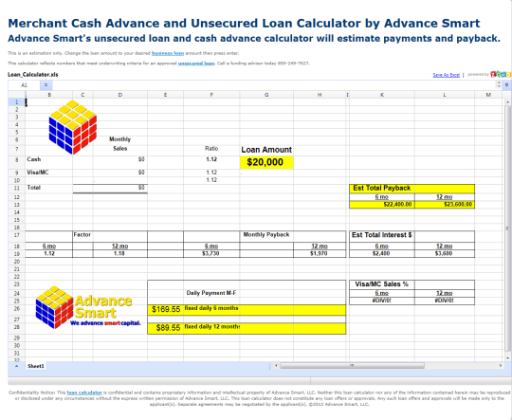
Task: Click the Loan Amount label cell
Action: [x=266, y=150]
